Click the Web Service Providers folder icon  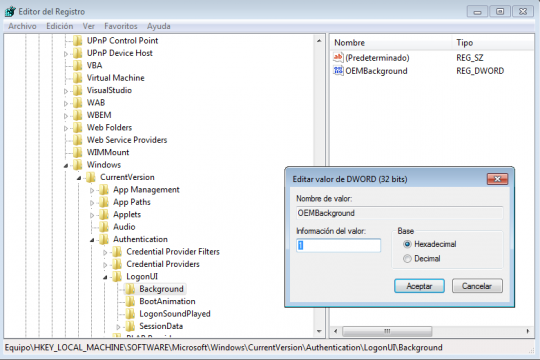(78, 140)
